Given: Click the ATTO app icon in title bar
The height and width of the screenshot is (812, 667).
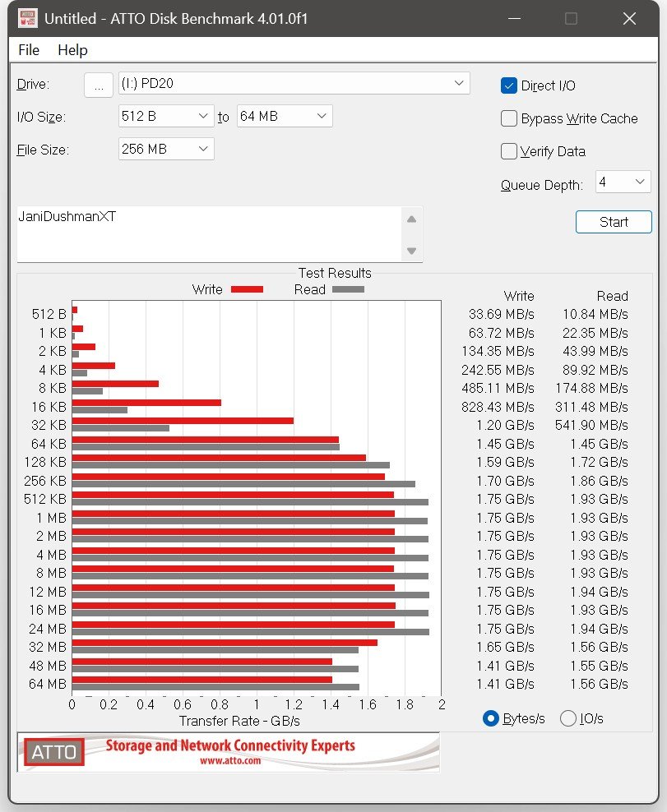Looking at the screenshot, I should coord(27,19).
